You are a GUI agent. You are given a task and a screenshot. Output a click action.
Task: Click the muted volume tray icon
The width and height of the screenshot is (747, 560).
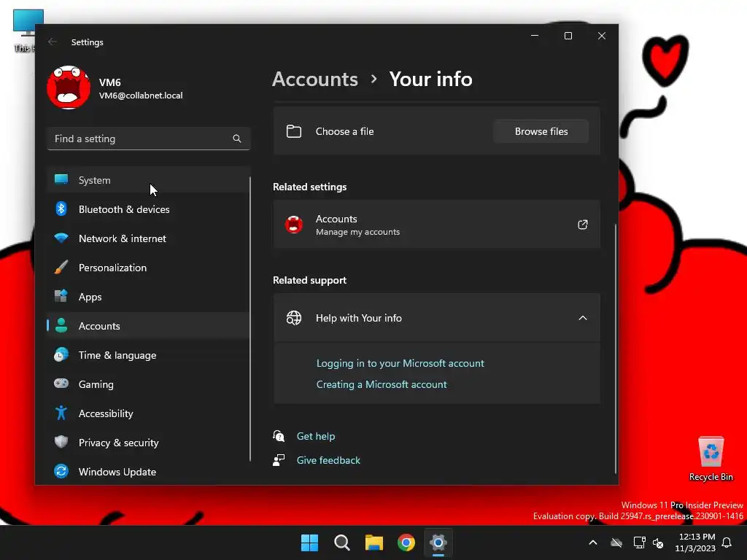(x=659, y=542)
